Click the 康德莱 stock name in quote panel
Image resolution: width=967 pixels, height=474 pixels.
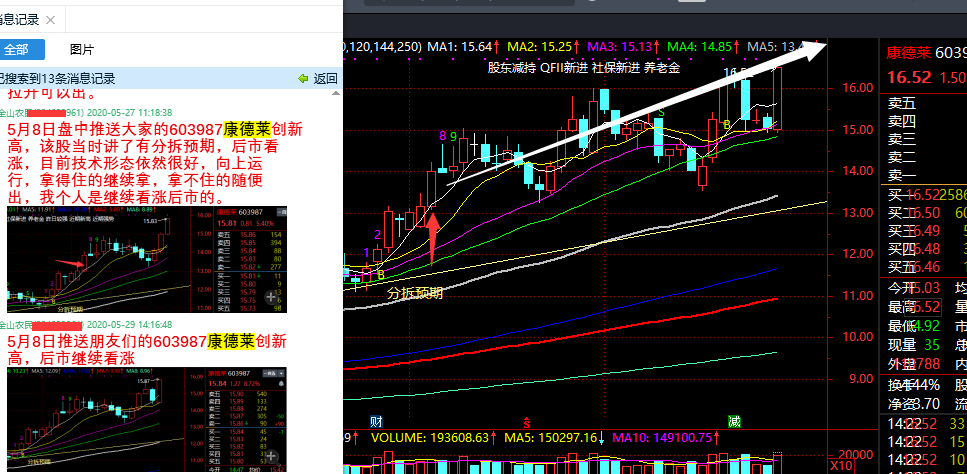[908, 52]
